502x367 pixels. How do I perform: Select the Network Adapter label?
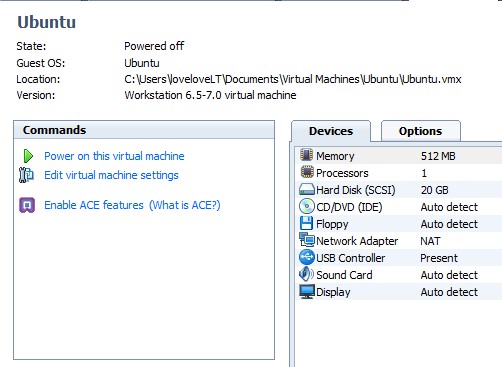pos(357,241)
